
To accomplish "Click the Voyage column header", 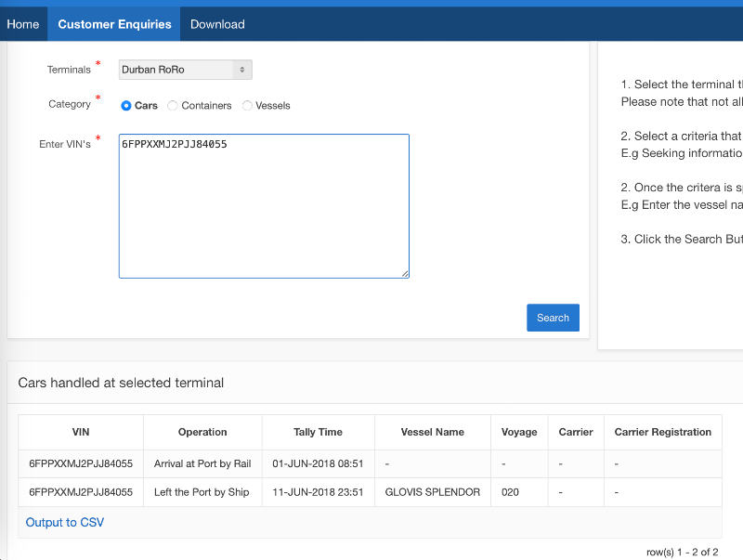I will click(x=519, y=432).
